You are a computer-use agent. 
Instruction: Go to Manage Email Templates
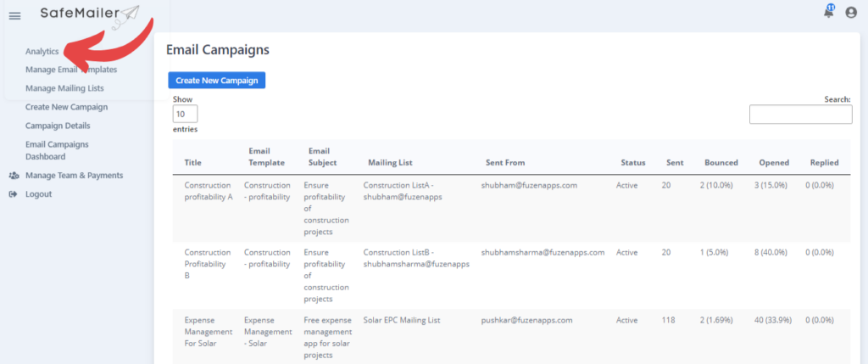point(71,70)
